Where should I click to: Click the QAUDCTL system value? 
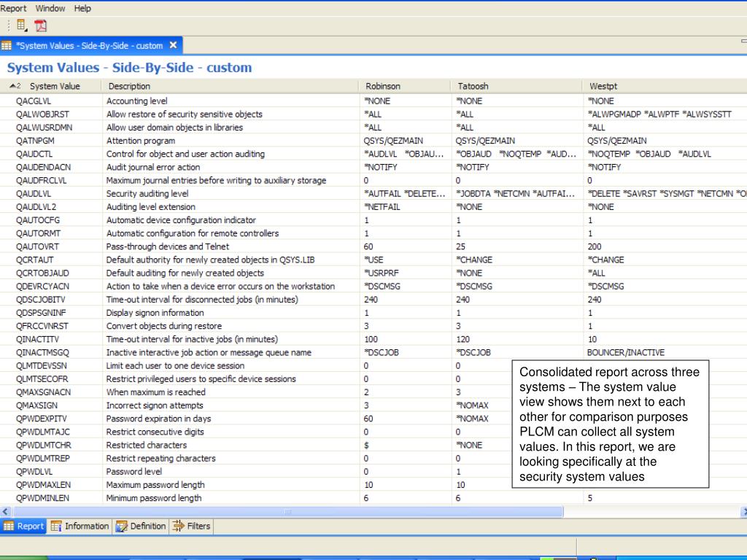(x=34, y=155)
